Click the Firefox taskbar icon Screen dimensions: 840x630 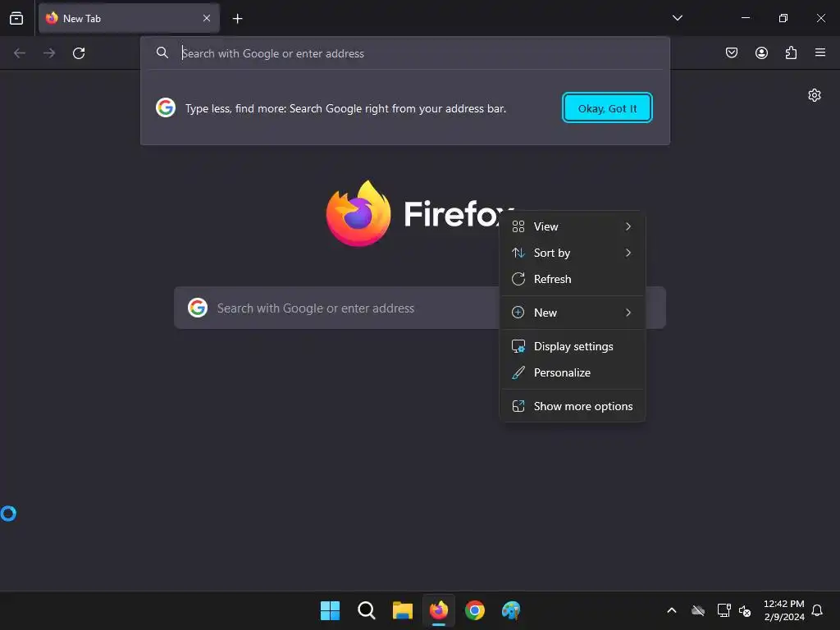(439, 610)
